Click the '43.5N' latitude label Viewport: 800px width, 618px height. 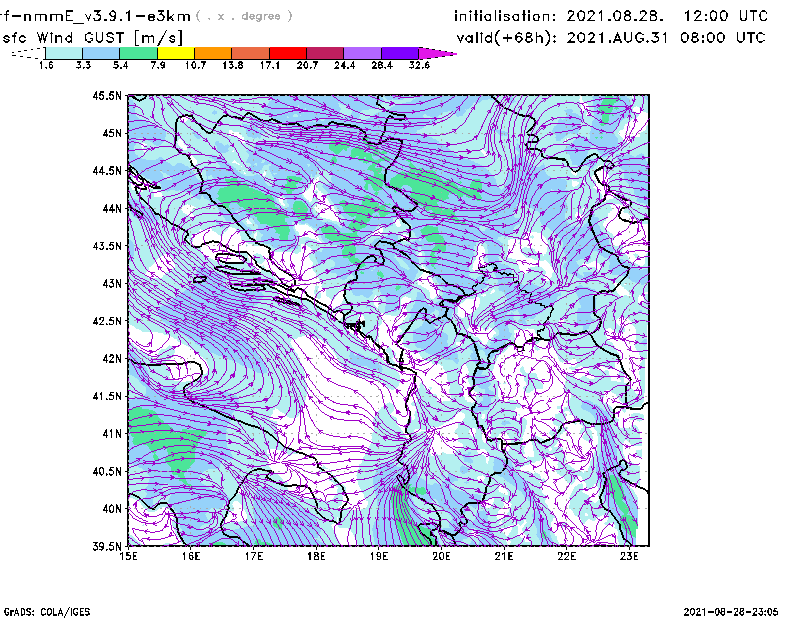point(107,246)
